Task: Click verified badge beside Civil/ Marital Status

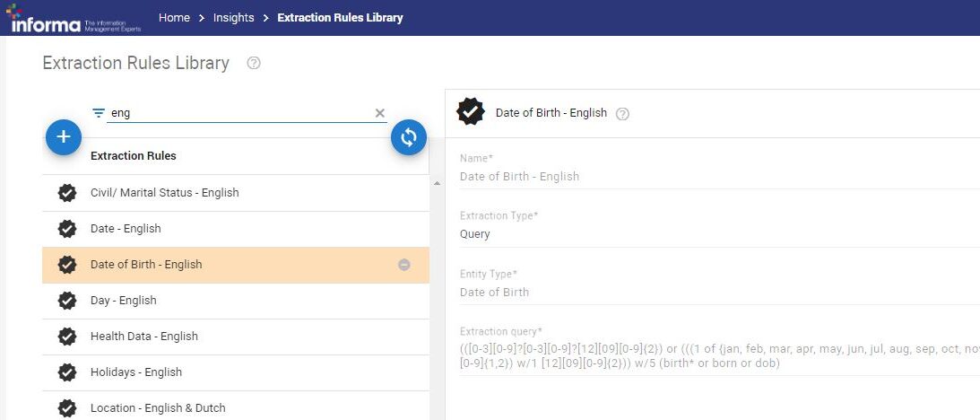Action: tap(67, 193)
